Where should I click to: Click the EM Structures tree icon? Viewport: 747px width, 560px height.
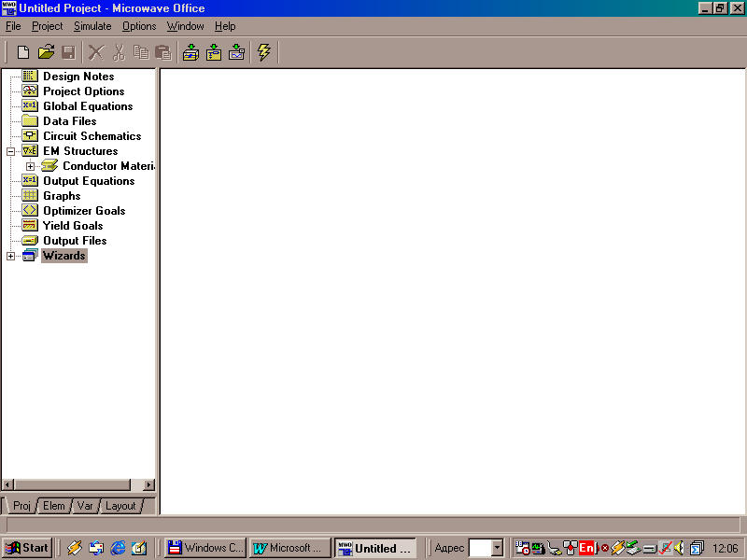point(30,151)
